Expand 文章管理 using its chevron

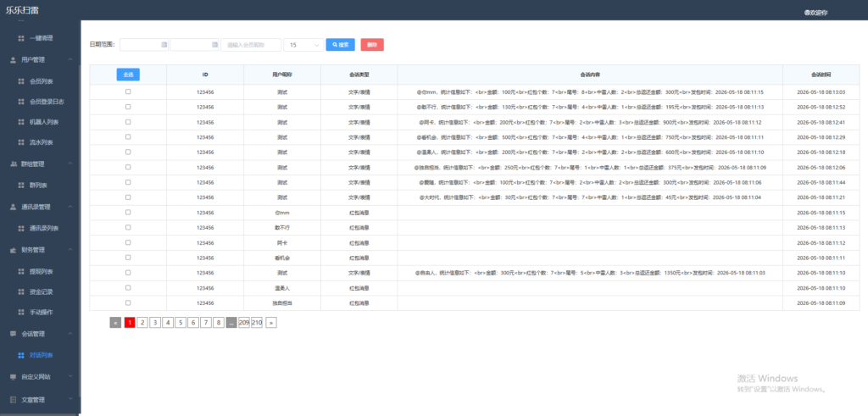point(70,399)
